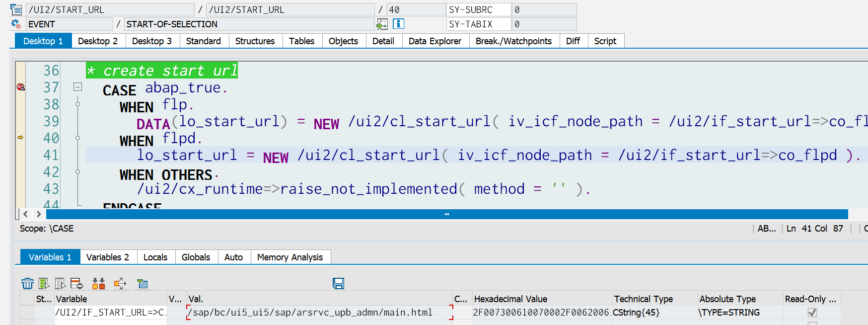The width and height of the screenshot is (868, 325).
Task: Click code line 41 lo_start_url assignment
Action: coord(498,155)
